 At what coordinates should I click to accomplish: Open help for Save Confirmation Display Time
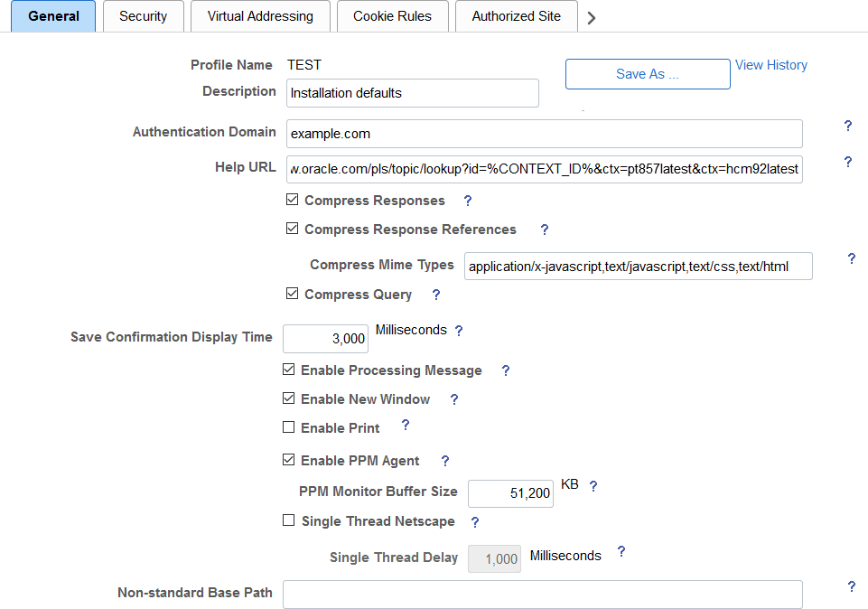tap(459, 331)
